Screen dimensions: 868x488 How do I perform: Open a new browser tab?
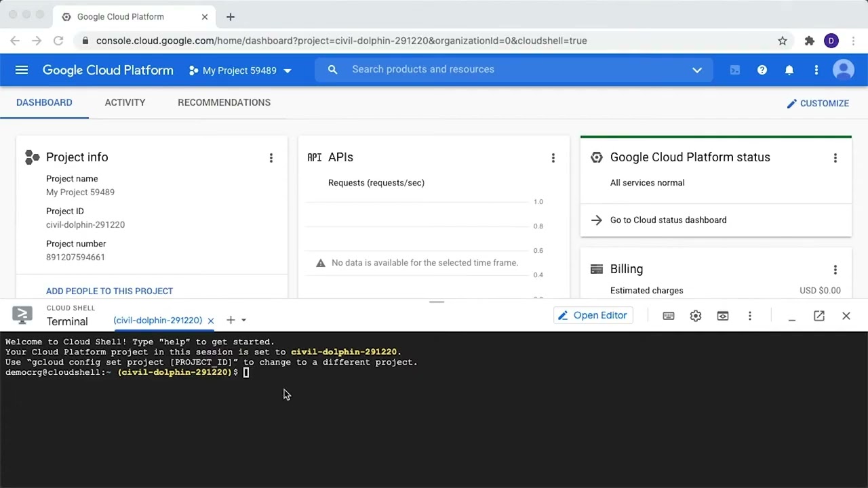click(231, 16)
